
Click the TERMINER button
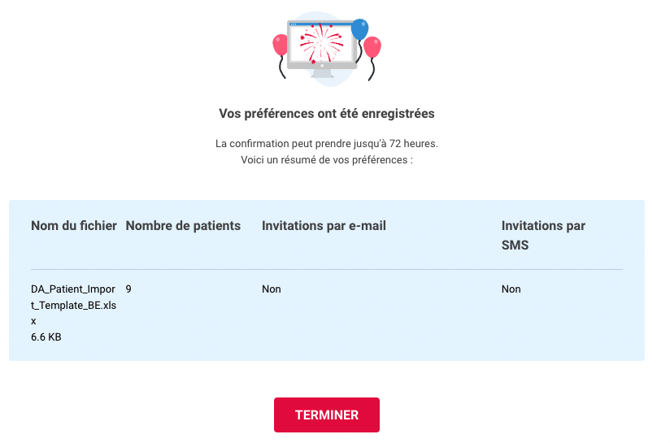click(326, 415)
